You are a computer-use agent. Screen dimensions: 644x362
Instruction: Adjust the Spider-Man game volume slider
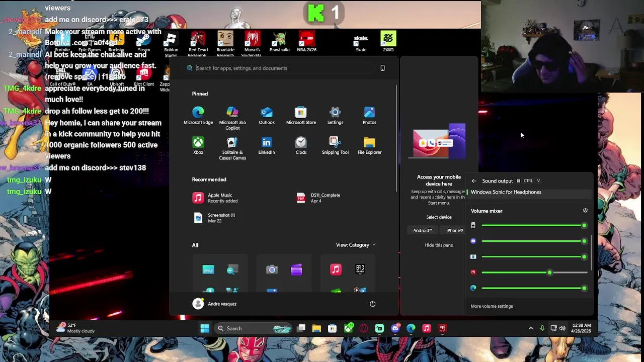(534, 273)
